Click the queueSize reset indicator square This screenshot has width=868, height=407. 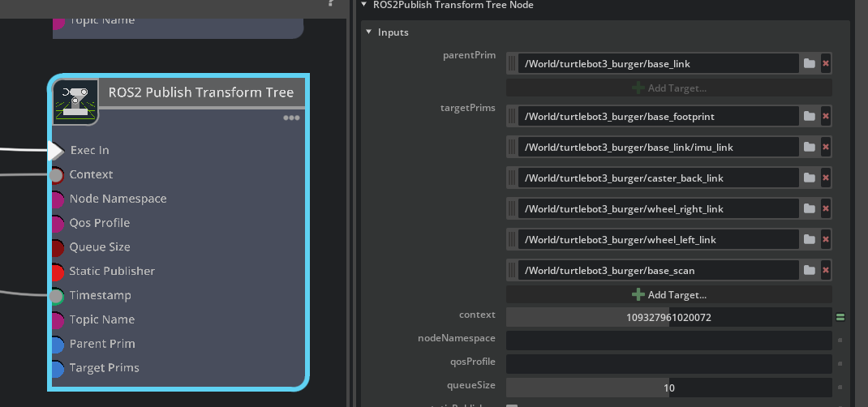840,388
